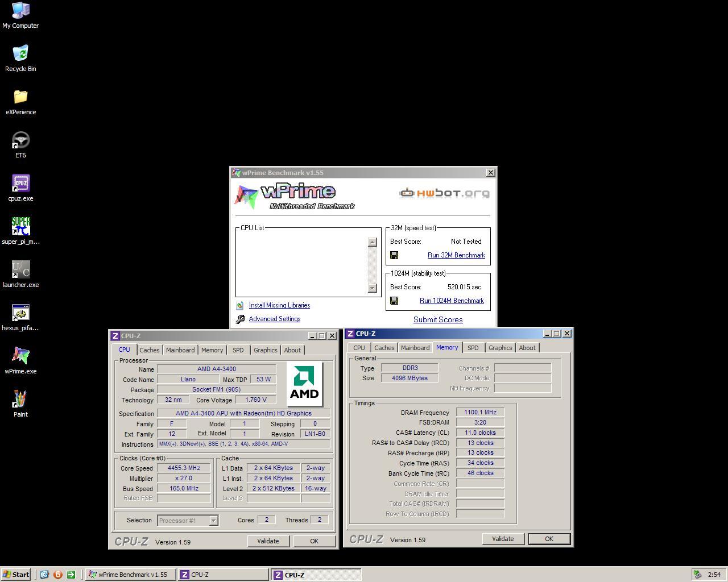Viewport: 728px width, 582px height.
Task: Click Submit Scores link
Action: tap(438, 319)
